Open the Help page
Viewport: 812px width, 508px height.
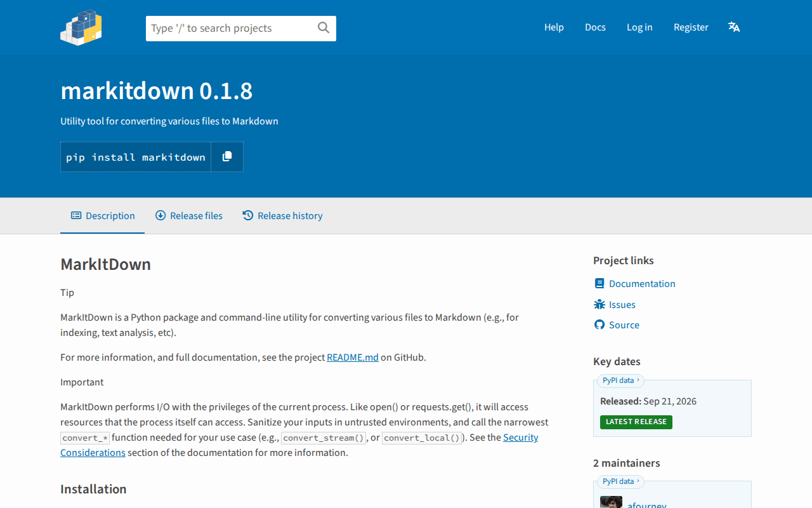tap(554, 27)
